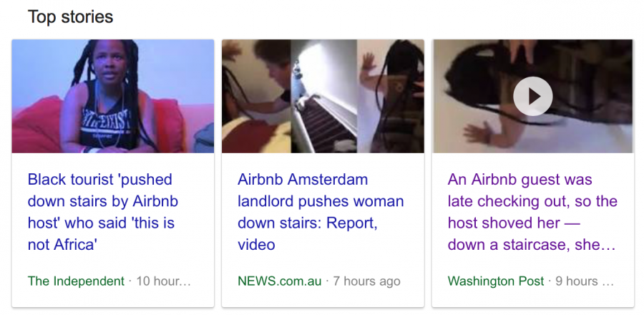
Task: Click left panel of NEWS.com.au collage image
Action: [x=256, y=96]
